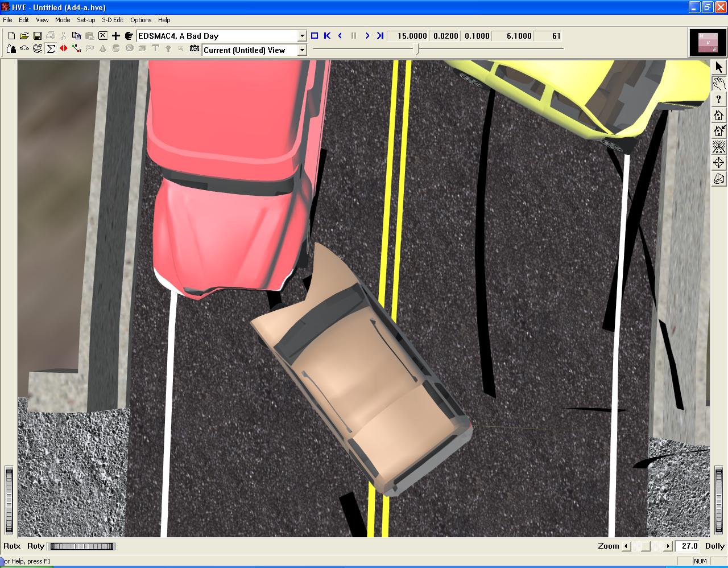Select the arrow pick tool
The image size is (728, 568).
719,67
